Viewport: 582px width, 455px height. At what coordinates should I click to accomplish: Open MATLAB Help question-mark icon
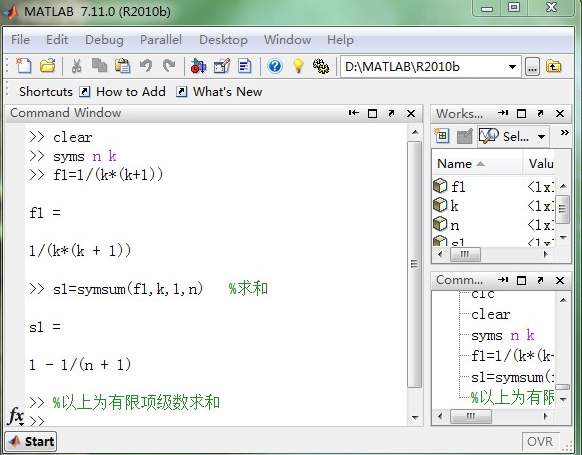(275, 66)
